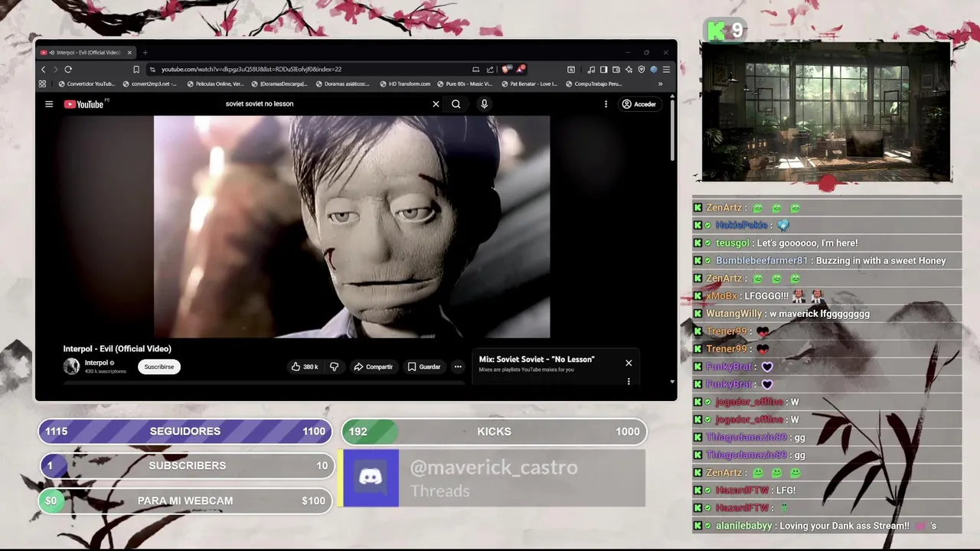Click chat message from WutangWilly

(x=827, y=313)
